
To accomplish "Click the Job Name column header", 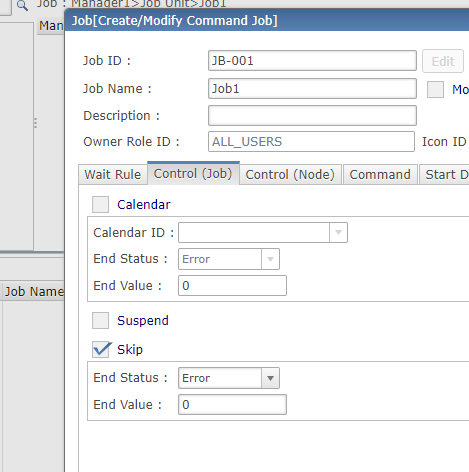I will click(x=33, y=292).
